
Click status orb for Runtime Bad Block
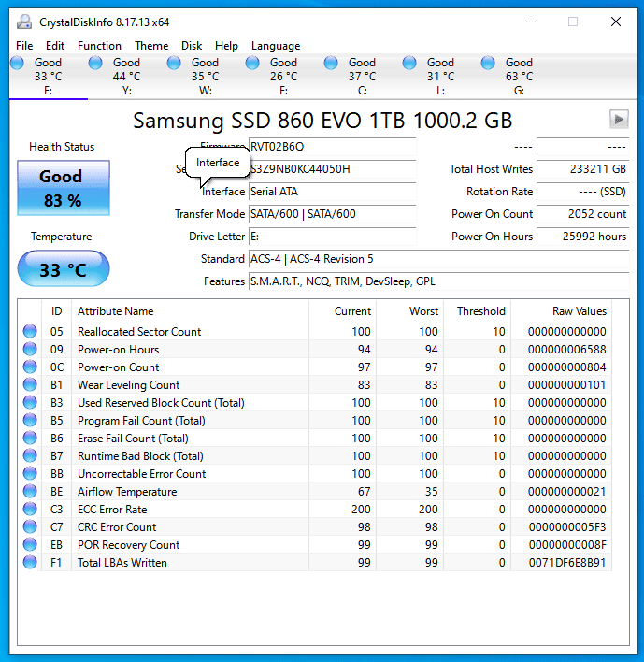(x=30, y=455)
